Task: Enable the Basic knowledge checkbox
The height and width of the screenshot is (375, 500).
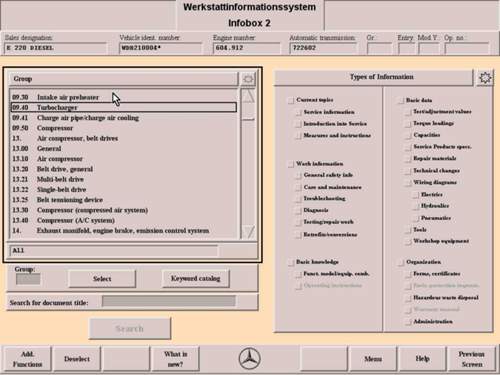Action: (291, 262)
